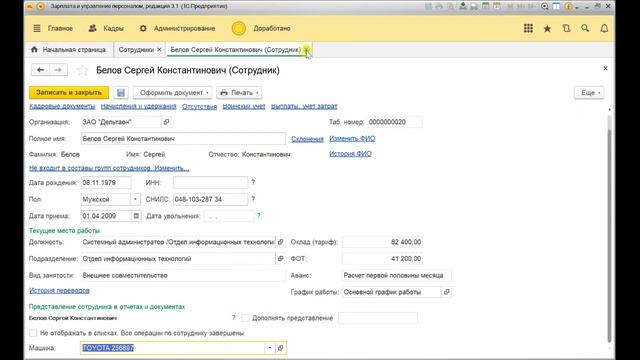Open the Кадры section
The height and width of the screenshot is (360, 640).
[106, 28]
